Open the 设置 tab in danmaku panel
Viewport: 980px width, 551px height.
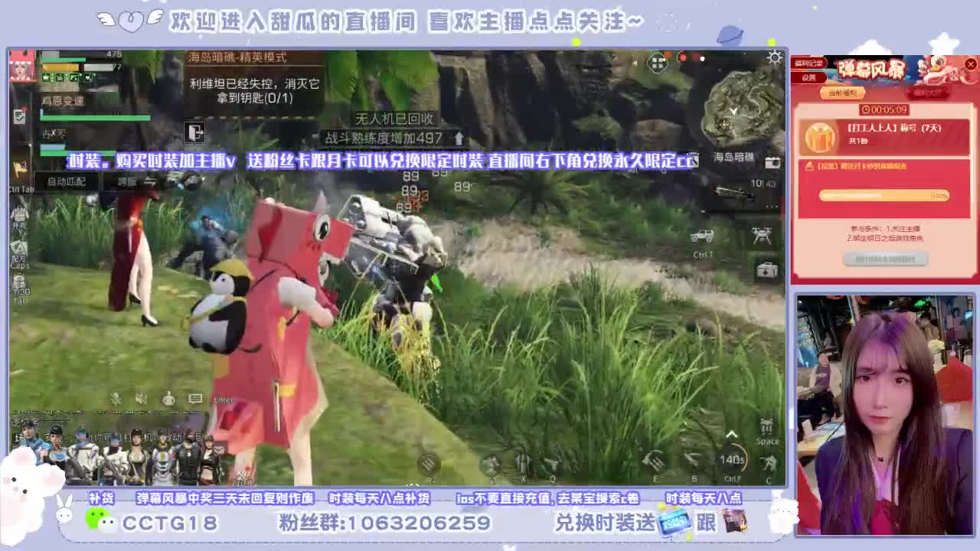click(x=809, y=77)
